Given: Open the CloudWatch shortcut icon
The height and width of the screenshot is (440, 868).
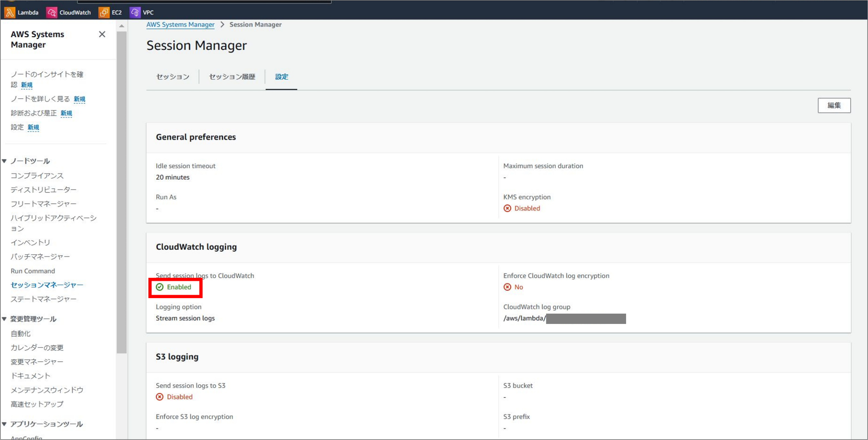Looking at the screenshot, I should (x=51, y=13).
